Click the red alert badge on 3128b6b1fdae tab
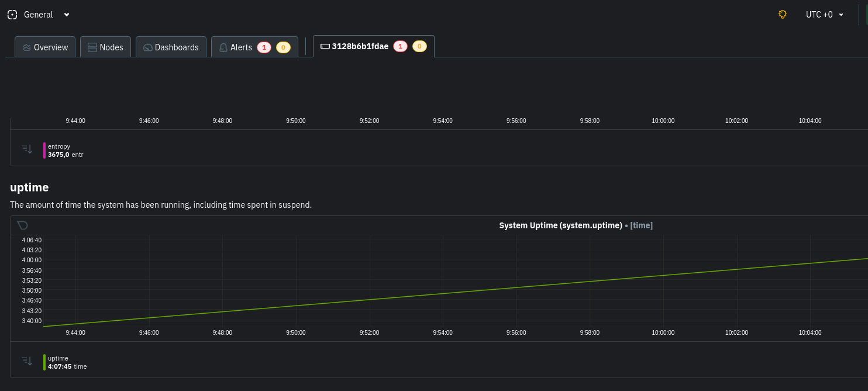 click(400, 46)
